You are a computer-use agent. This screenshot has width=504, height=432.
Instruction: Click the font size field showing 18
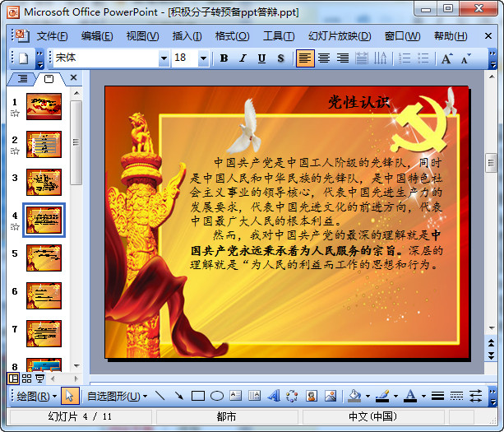tap(185, 58)
